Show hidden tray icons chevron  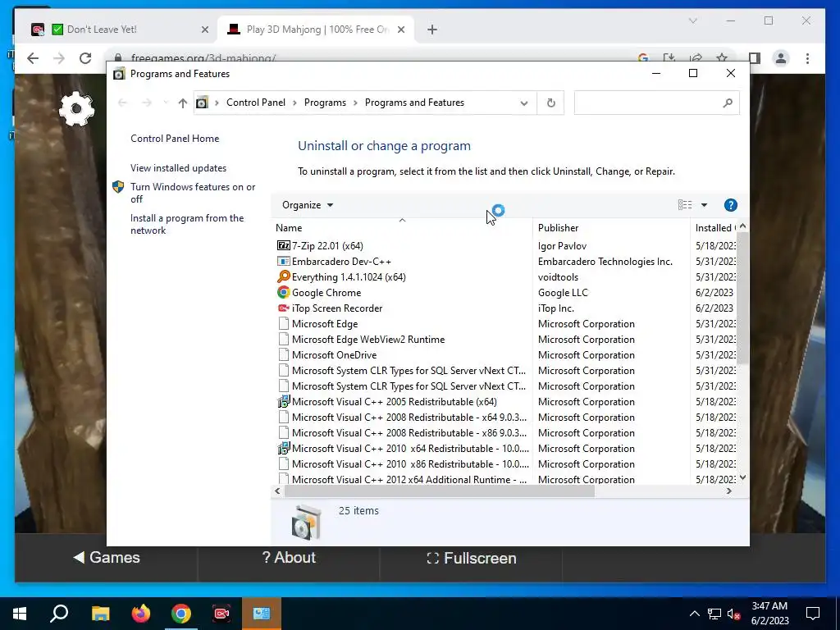pyautogui.click(x=694, y=614)
